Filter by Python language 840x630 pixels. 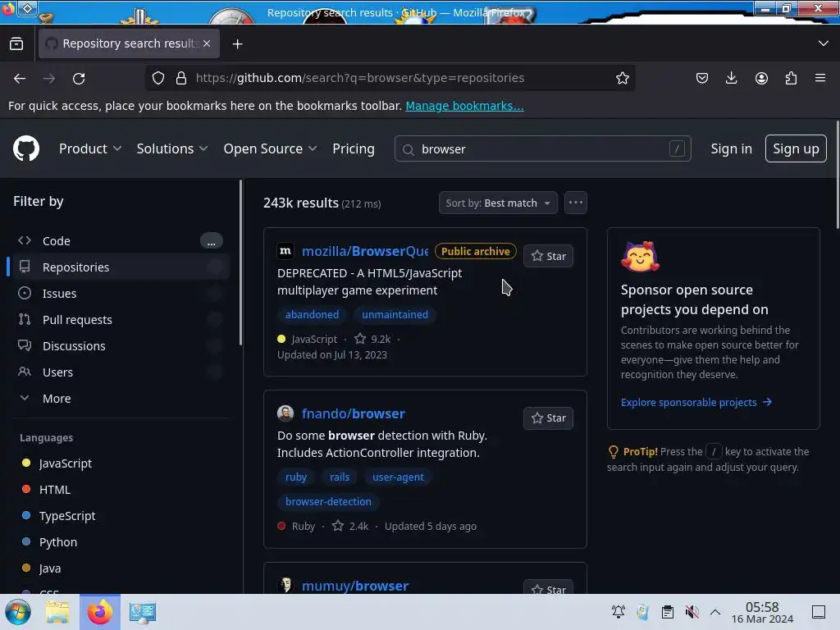click(58, 541)
